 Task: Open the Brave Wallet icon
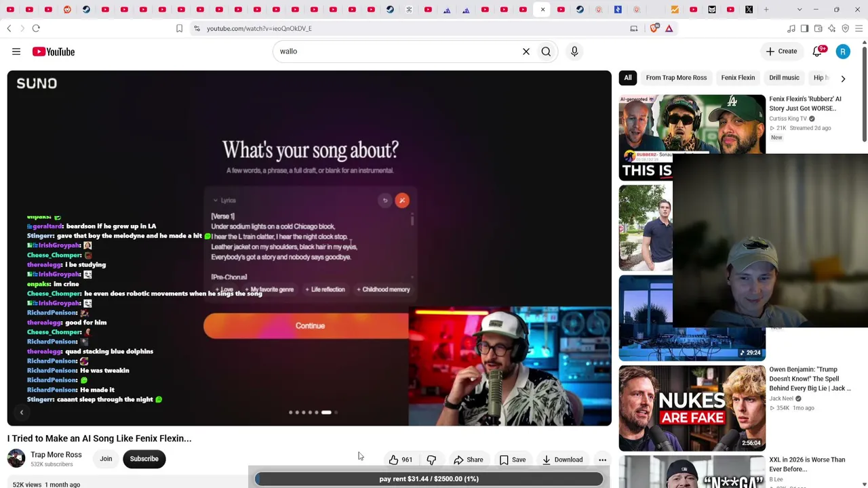coord(818,28)
